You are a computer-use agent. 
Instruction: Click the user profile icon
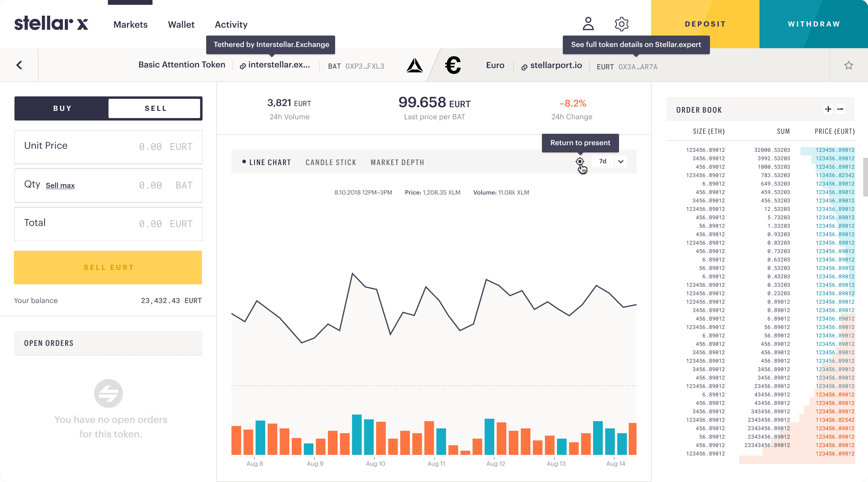pos(588,24)
